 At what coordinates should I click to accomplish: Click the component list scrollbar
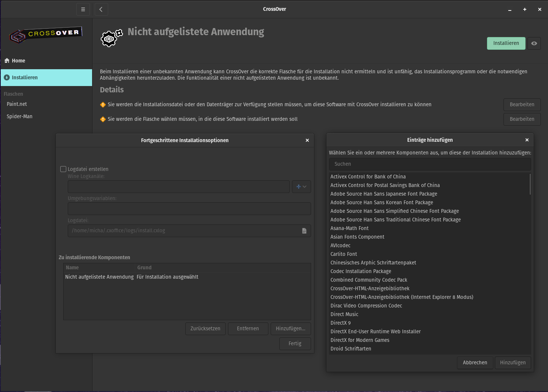pyautogui.click(x=530, y=184)
